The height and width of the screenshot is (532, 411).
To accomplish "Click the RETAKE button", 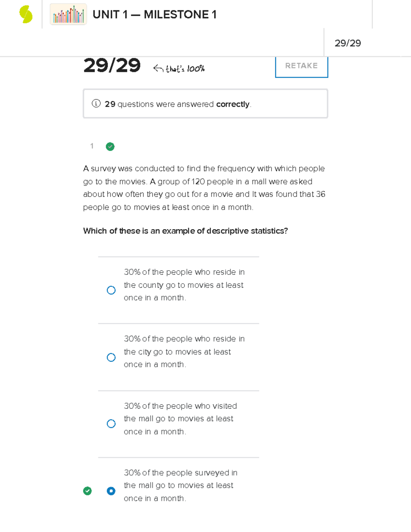I will (x=301, y=66).
